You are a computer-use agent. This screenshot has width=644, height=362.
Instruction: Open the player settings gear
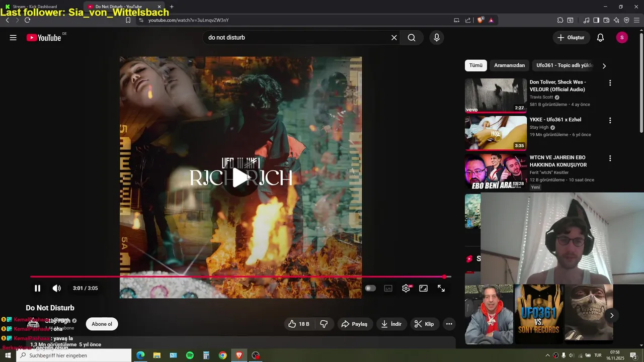[x=407, y=288]
